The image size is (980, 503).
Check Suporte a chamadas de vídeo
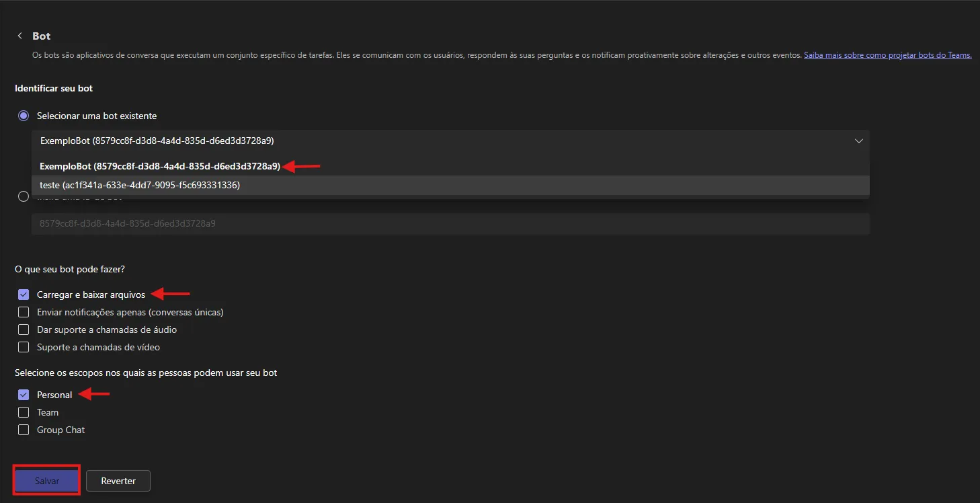(x=24, y=347)
